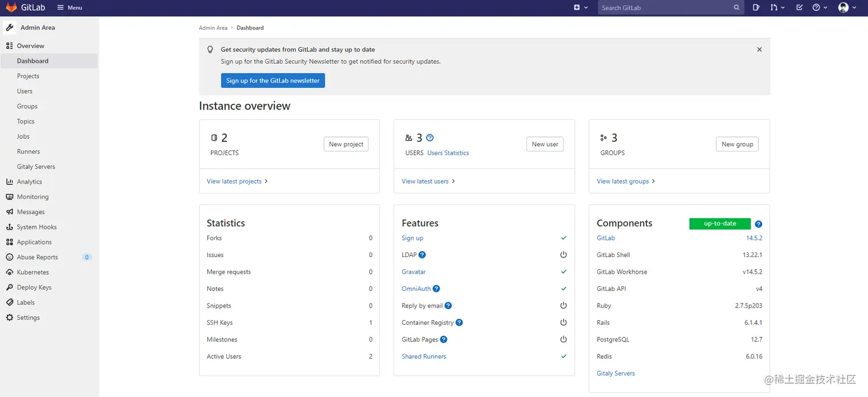Click the help icon beside users count
The image size is (868, 397).
(x=430, y=138)
